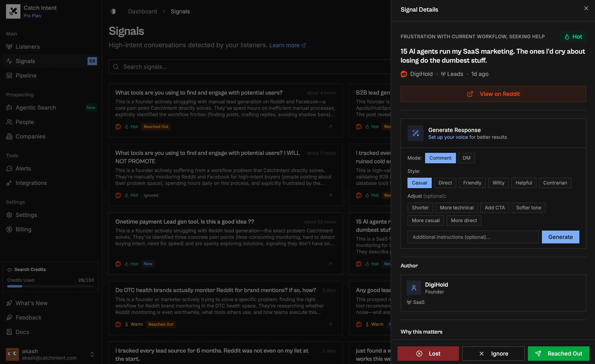Click the sidebar toggle icon beside Dashboard

pos(113,11)
